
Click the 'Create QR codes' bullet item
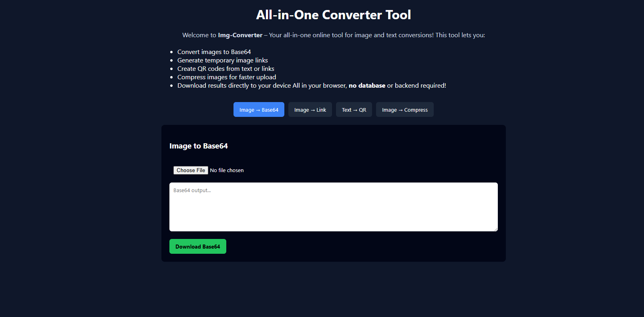[225, 69]
